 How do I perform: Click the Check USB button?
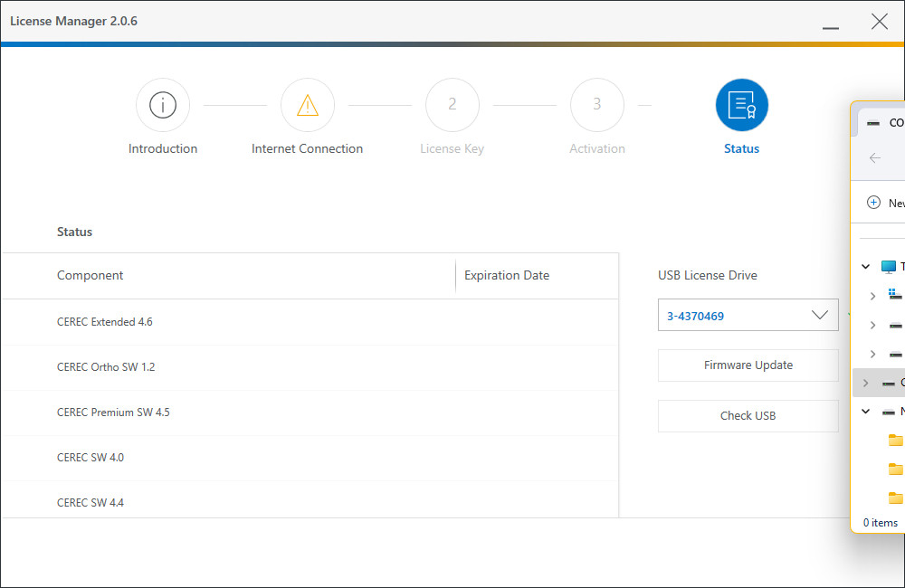pos(748,416)
